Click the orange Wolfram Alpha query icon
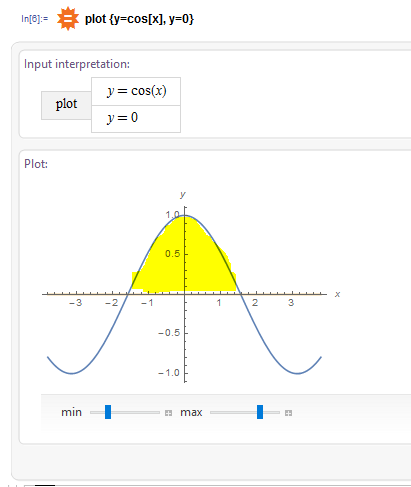Viewport: 411px width, 487px height. point(68,19)
